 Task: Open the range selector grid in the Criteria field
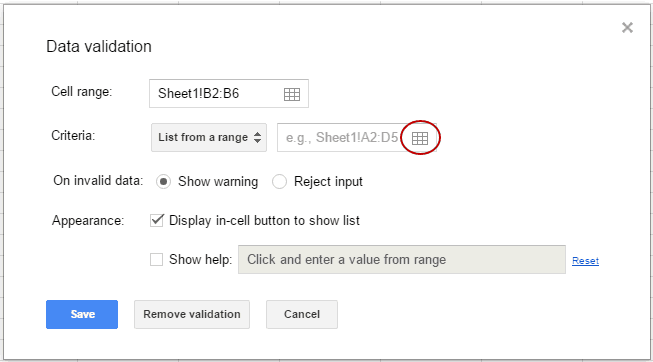pyautogui.click(x=420, y=138)
